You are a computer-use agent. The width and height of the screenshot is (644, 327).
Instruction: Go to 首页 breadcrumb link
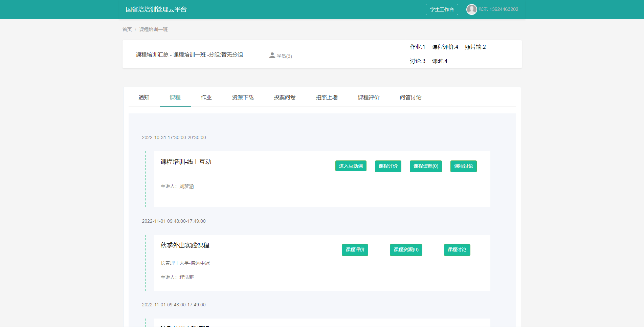[127, 29]
